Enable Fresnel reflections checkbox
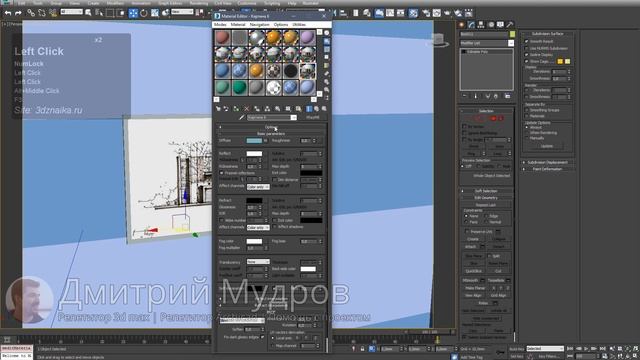 pos(222,173)
